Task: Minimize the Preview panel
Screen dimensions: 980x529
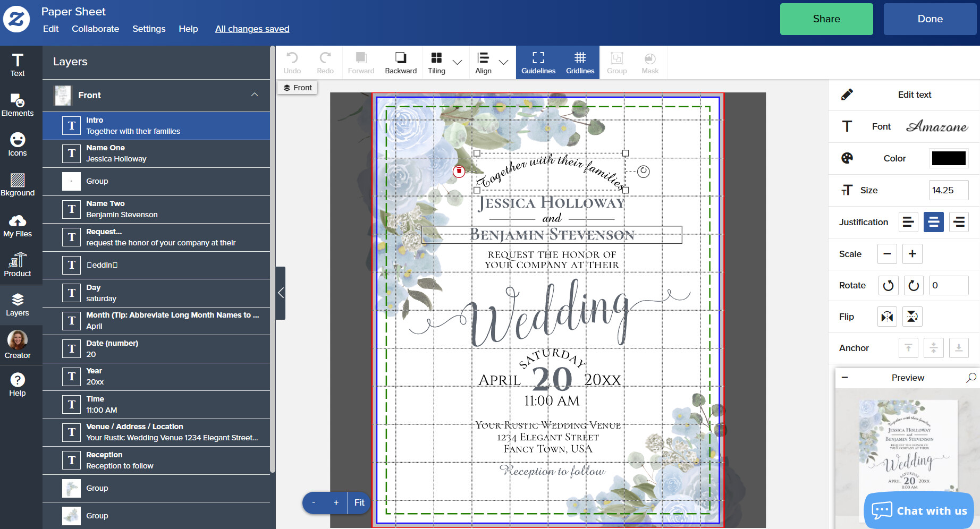Action: (844, 378)
